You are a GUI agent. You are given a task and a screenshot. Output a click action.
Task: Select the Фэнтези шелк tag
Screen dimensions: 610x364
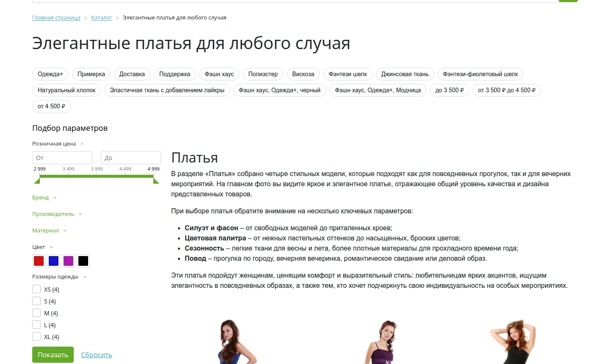point(348,74)
